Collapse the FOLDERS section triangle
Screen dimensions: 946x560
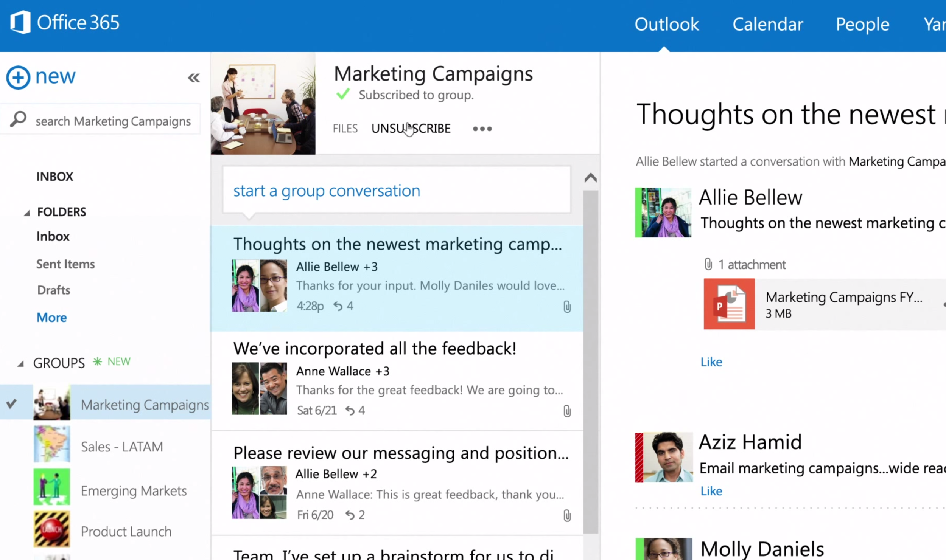26,213
